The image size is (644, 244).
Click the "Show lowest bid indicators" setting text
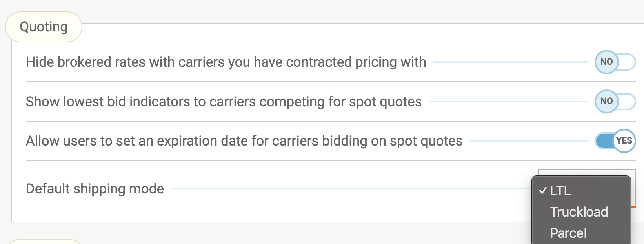pyautogui.click(x=224, y=102)
